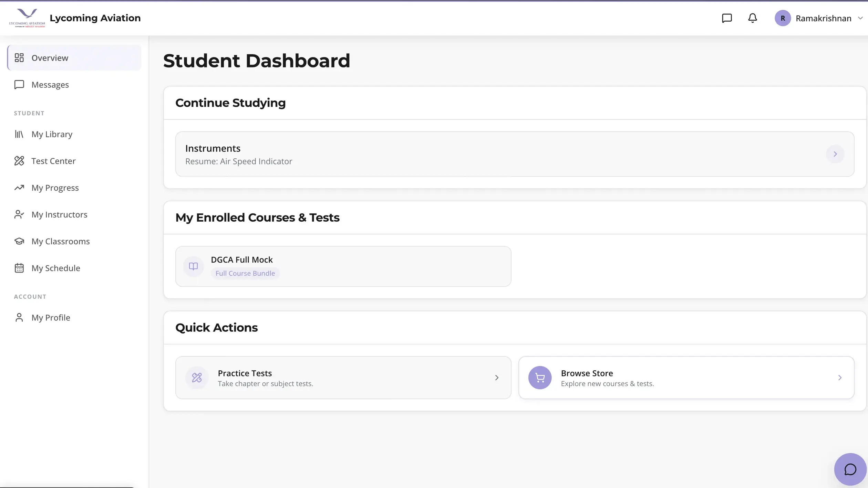Open My Classrooms page
Image resolution: width=868 pixels, height=488 pixels.
(x=74, y=241)
